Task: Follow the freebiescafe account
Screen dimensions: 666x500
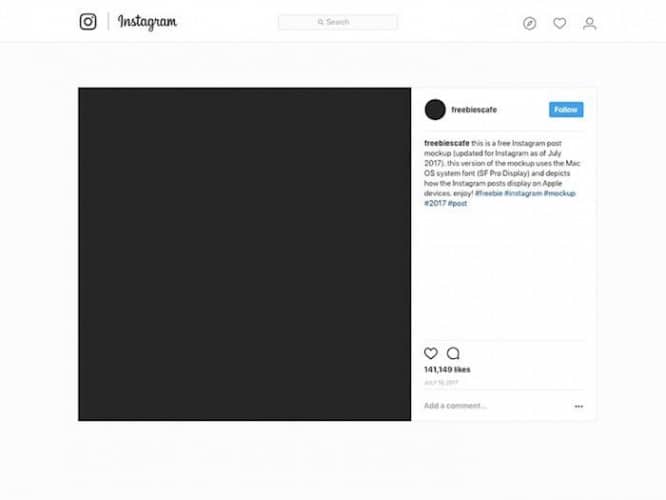Action: [566, 110]
